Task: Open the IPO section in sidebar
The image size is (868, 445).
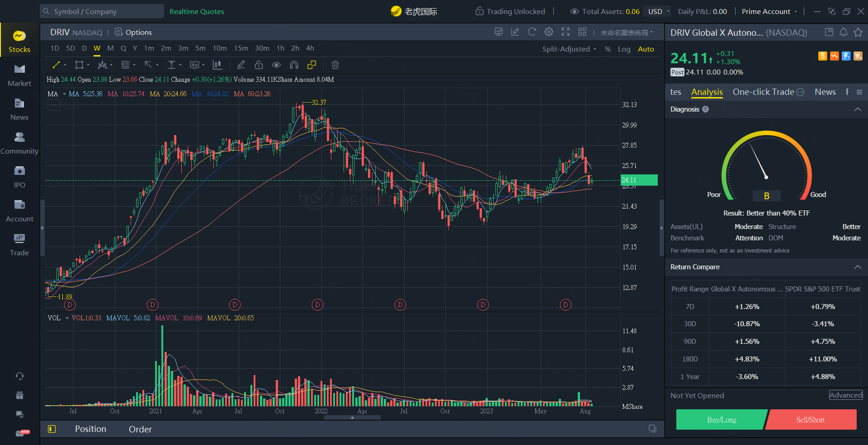Action: (x=19, y=177)
